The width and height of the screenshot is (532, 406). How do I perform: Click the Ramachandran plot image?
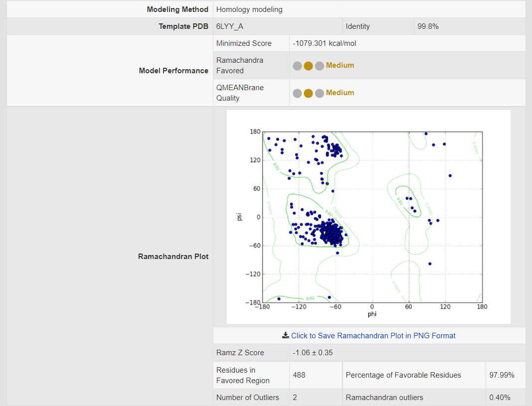click(368, 217)
